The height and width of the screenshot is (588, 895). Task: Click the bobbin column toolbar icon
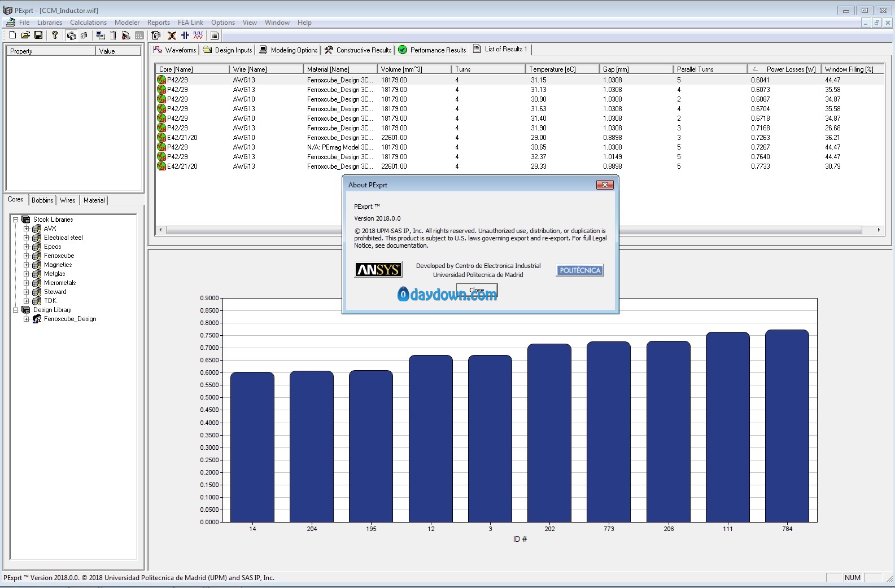(113, 35)
